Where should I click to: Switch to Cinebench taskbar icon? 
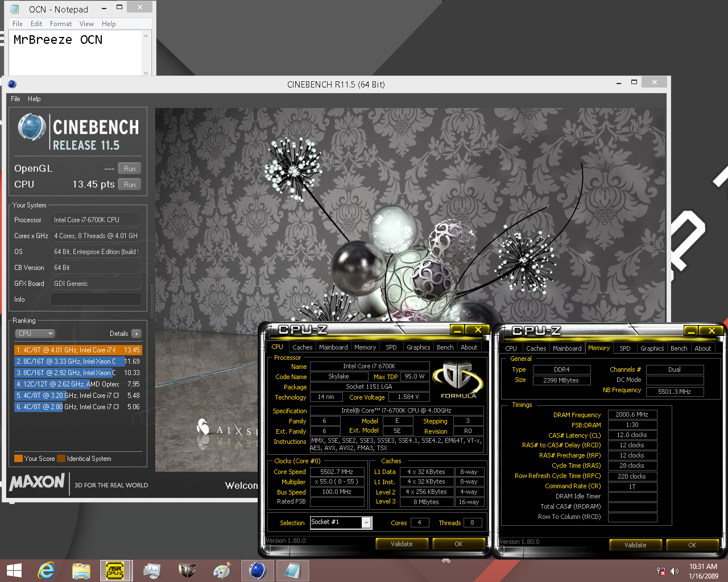point(257,571)
